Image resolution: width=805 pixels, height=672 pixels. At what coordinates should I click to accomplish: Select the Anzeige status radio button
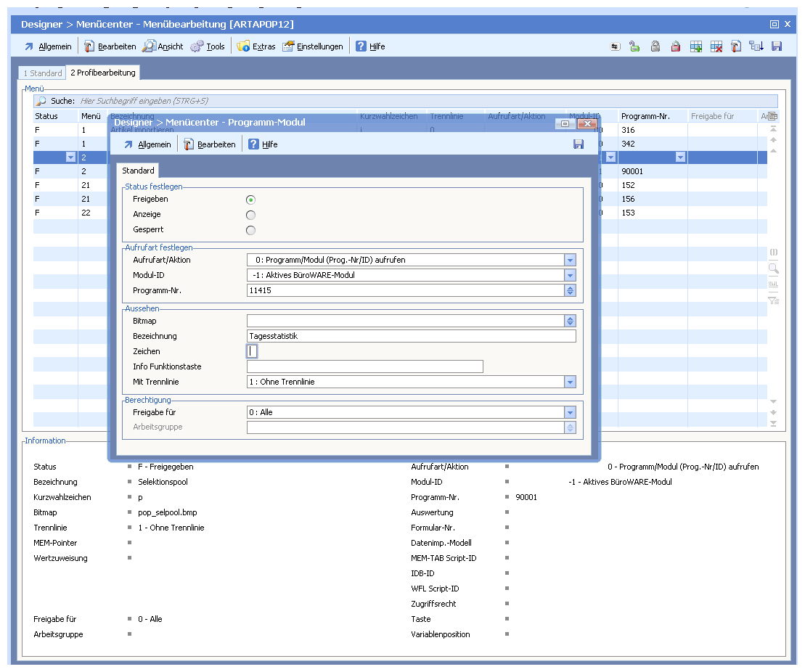(x=251, y=215)
